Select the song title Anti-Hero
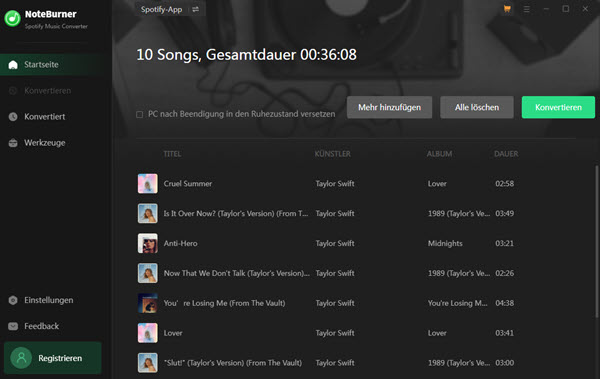The height and width of the screenshot is (379, 600). pyautogui.click(x=181, y=243)
